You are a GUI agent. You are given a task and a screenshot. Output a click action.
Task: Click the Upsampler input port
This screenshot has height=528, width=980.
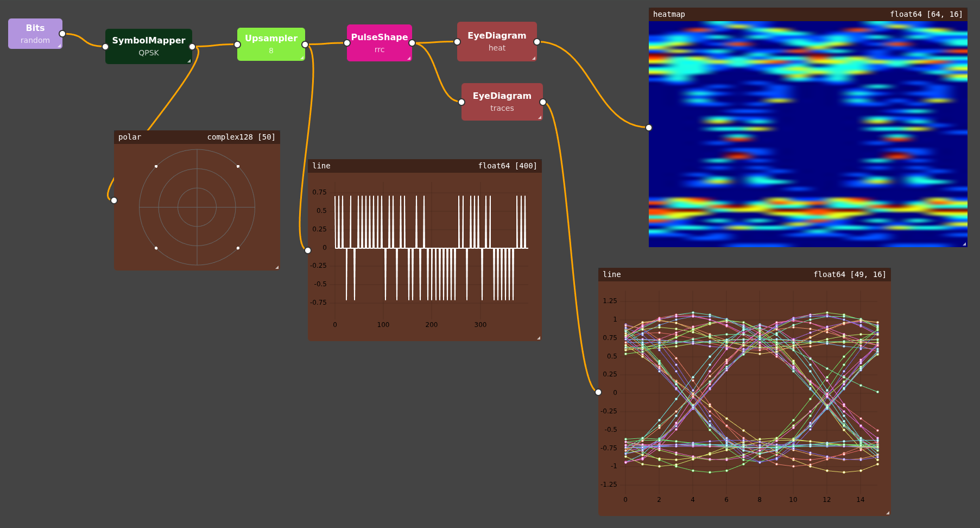tap(237, 45)
